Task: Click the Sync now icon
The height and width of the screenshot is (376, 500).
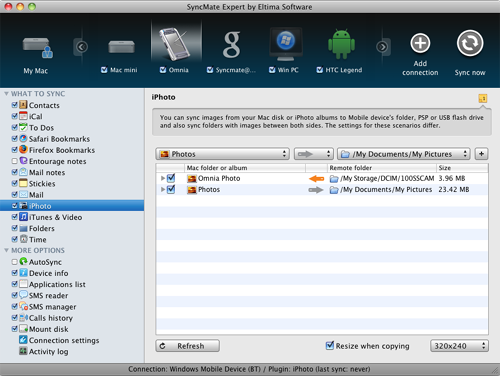Action: 470,43
